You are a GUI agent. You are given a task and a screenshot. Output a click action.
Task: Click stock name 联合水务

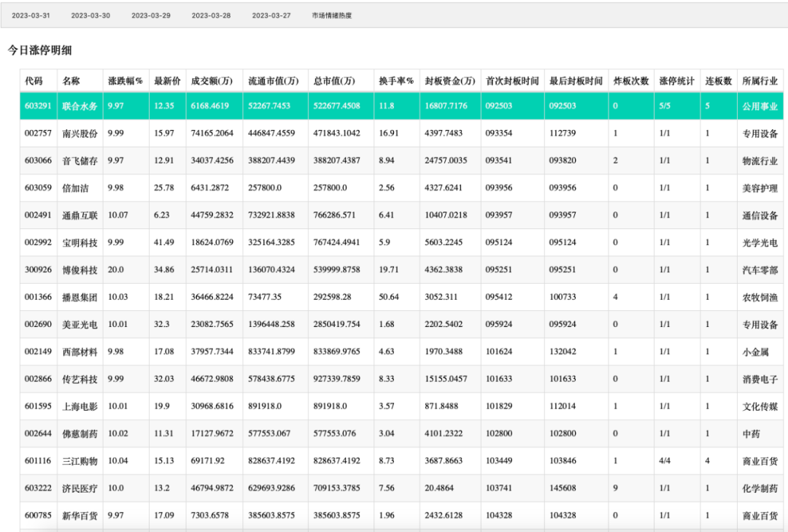click(80, 106)
